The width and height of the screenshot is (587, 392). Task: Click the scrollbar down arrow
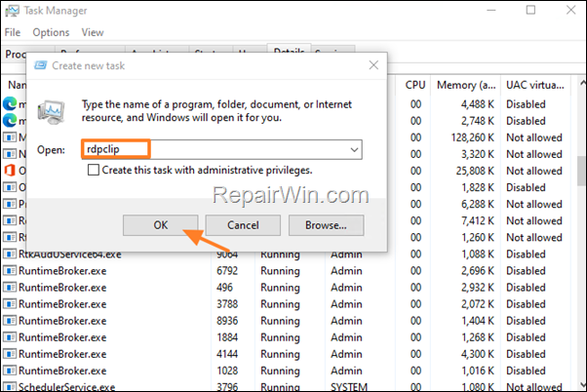coord(582,384)
